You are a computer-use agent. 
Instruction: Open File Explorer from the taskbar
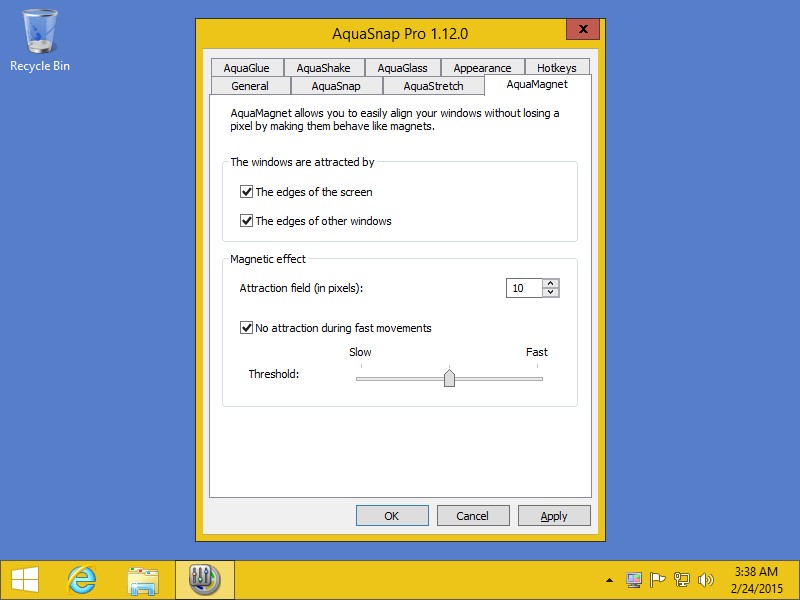coord(143,581)
